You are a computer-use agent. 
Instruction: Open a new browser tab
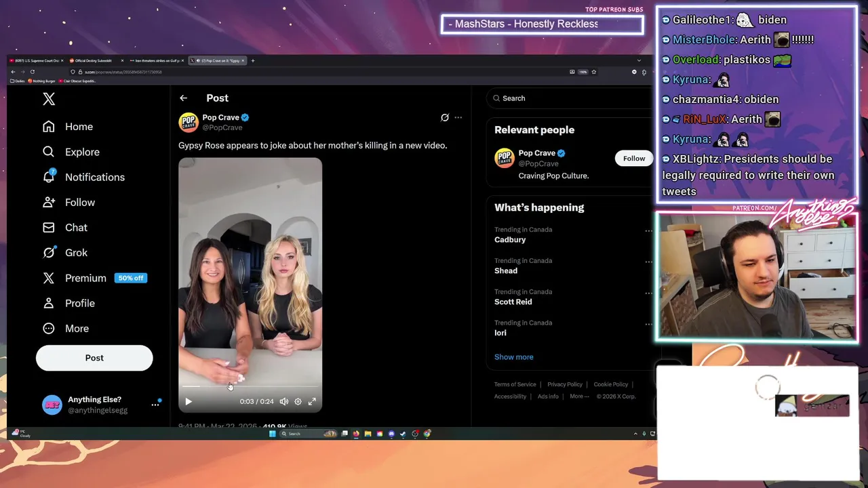253,60
